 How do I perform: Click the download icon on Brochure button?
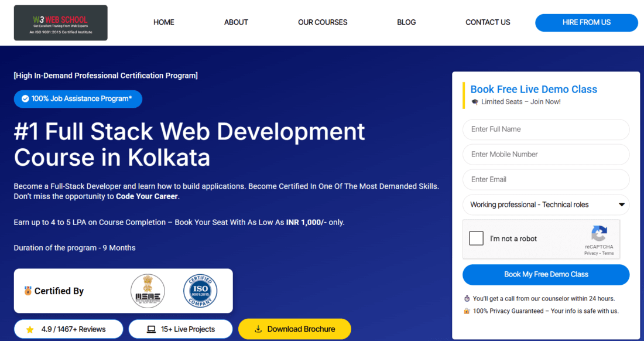tap(258, 329)
